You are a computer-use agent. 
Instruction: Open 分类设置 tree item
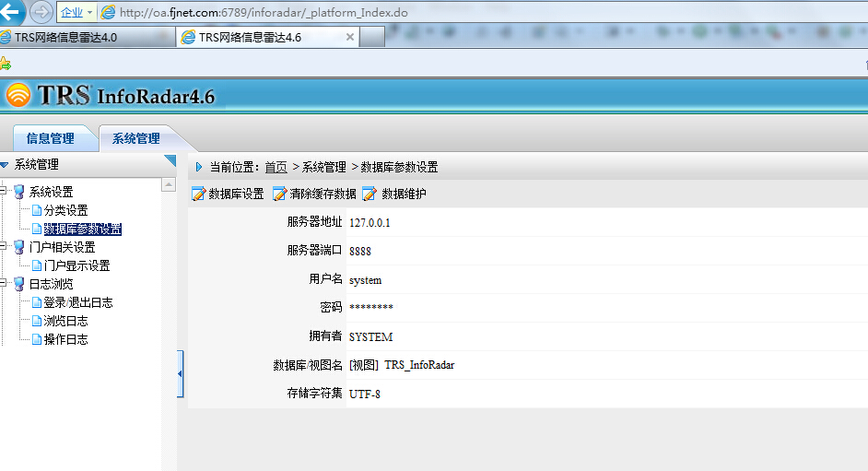(65, 210)
